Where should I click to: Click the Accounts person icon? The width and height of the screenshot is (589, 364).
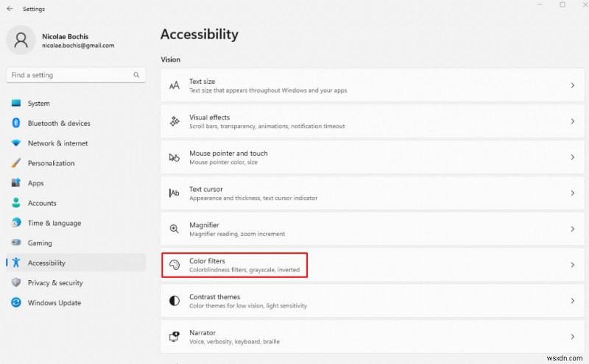pyautogui.click(x=16, y=203)
